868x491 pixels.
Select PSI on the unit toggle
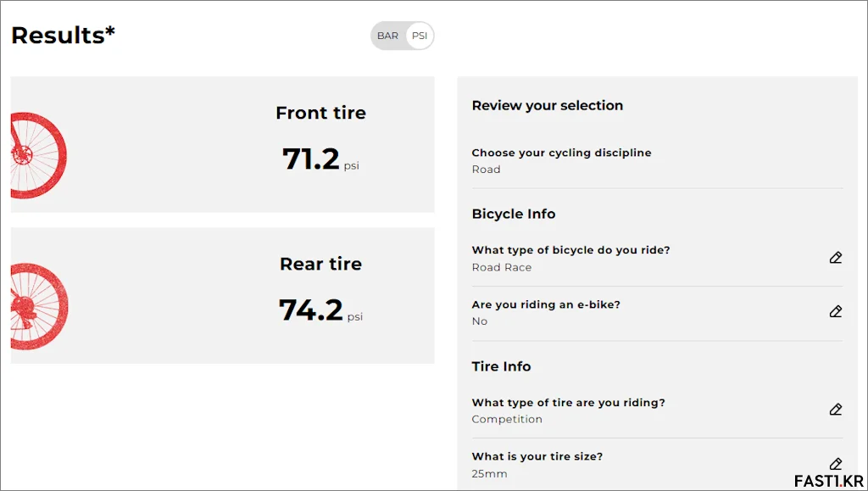[420, 36]
